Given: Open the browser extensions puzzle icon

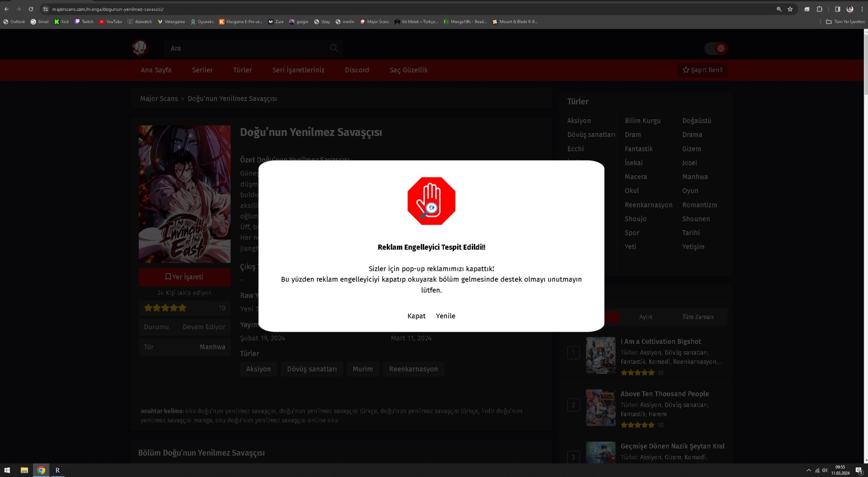Looking at the screenshot, I should (819, 9).
